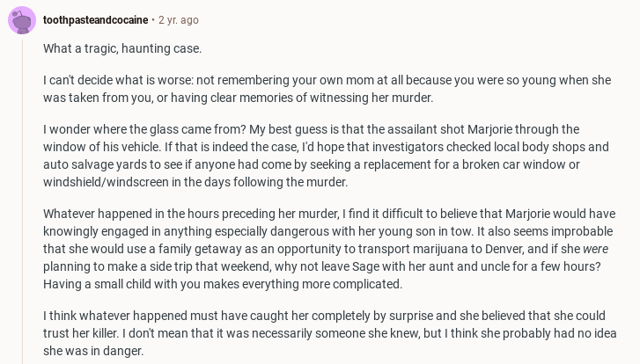Click the word "windshield/windscreen" in the comment
The height and width of the screenshot is (364, 640).
pyautogui.click(x=107, y=182)
